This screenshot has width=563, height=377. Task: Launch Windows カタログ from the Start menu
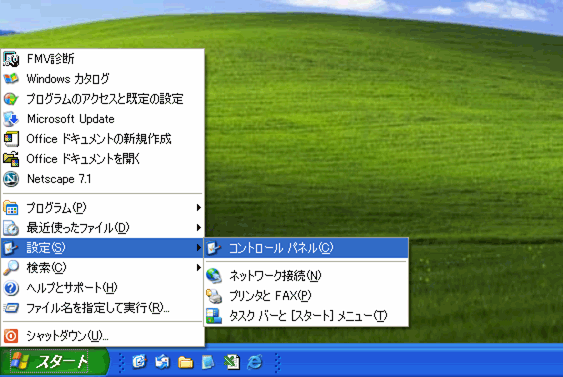[103, 79]
